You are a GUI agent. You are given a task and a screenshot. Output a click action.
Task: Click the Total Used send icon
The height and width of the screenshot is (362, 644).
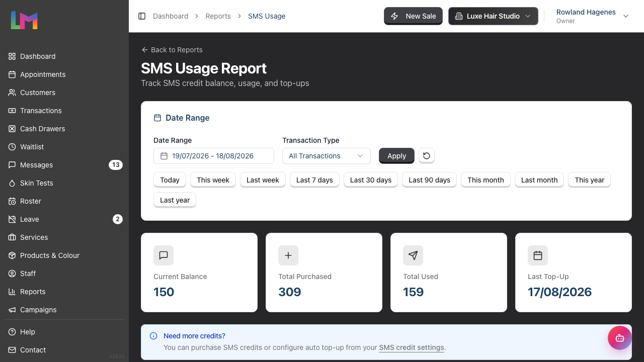pyautogui.click(x=413, y=255)
